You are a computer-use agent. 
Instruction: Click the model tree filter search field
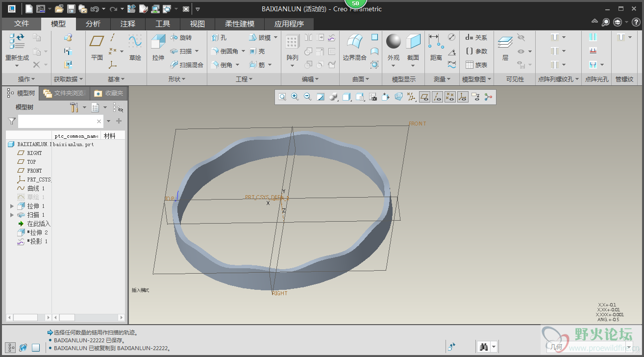61,121
